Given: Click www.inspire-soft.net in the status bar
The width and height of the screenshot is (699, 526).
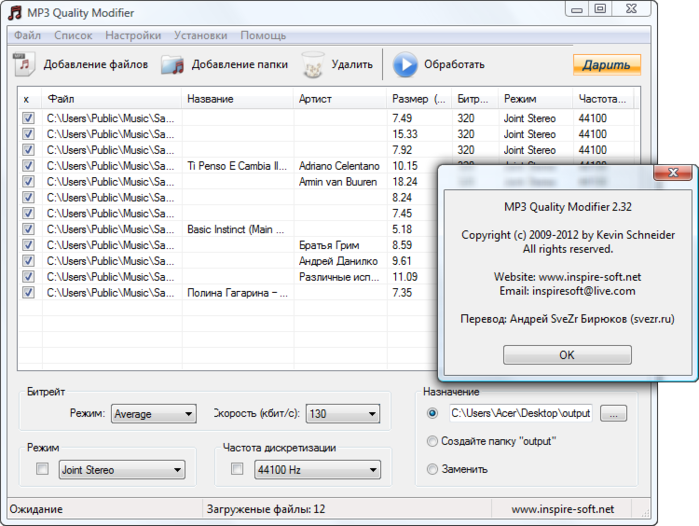Looking at the screenshot, I should click(563, 509).
